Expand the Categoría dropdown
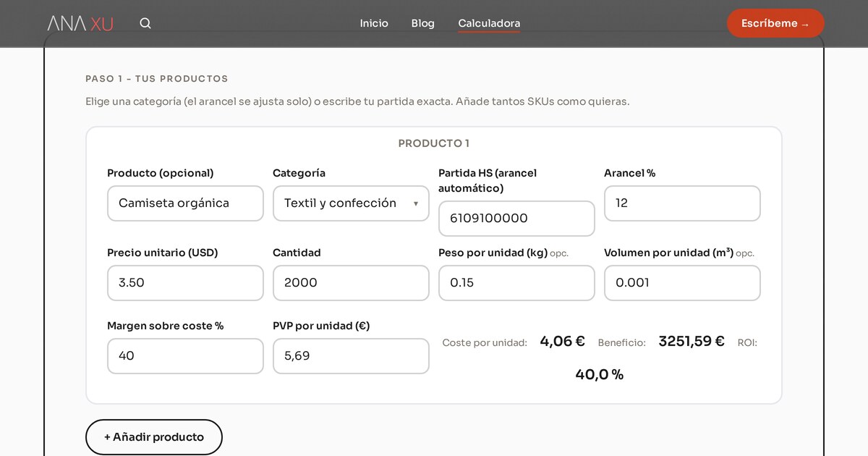 (351, 203)
